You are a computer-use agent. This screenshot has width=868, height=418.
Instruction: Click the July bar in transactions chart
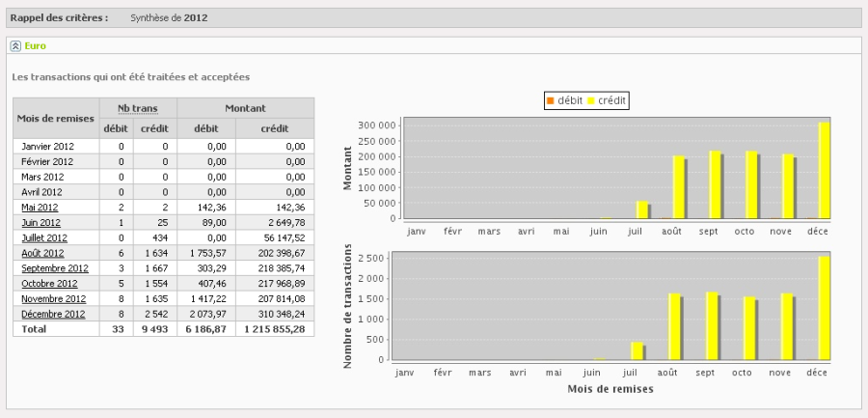point(637,351)
